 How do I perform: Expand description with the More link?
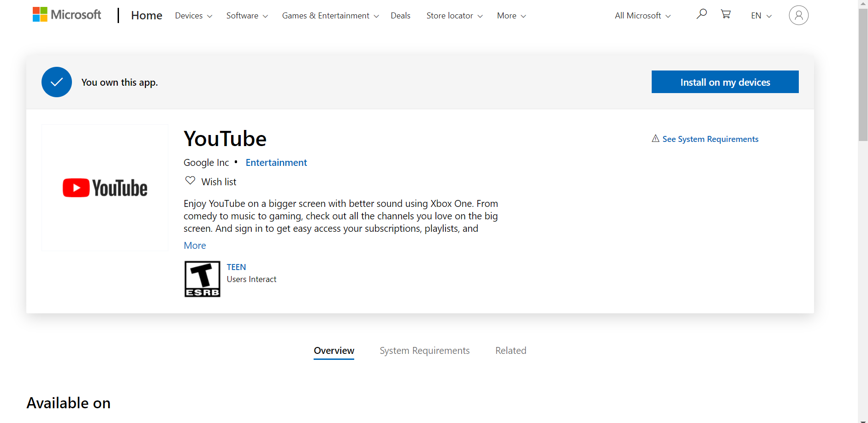click(195, 246)
